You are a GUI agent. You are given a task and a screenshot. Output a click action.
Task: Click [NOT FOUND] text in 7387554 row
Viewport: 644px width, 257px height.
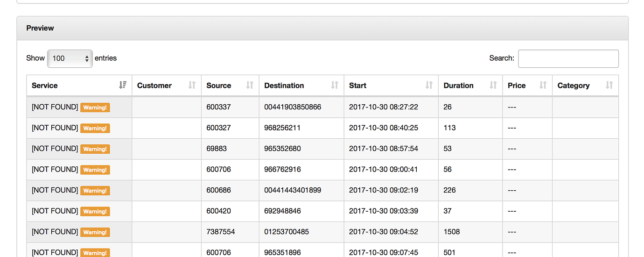(x=55, y=232)
